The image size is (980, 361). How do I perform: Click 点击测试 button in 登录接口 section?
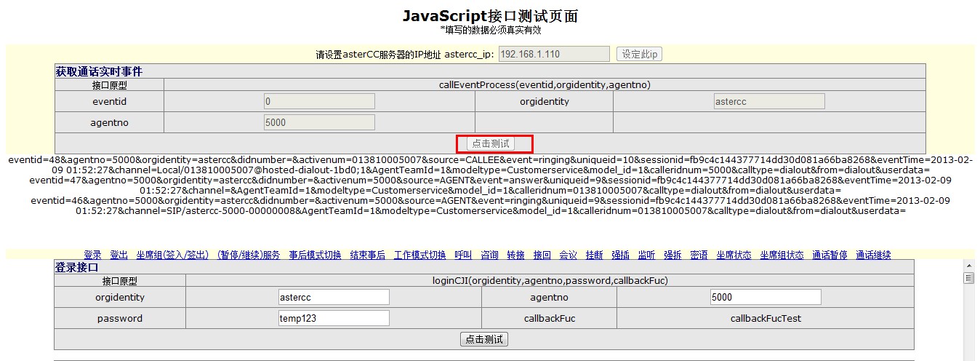click(484, 339)
